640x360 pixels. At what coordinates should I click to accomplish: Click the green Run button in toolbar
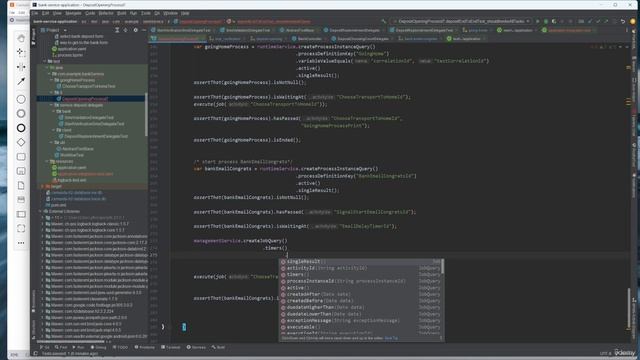pos(537,21)
